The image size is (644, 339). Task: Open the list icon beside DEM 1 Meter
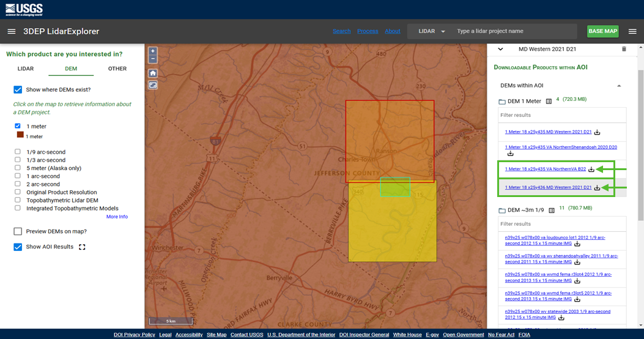pyautogui.click(x=549, y=101)
